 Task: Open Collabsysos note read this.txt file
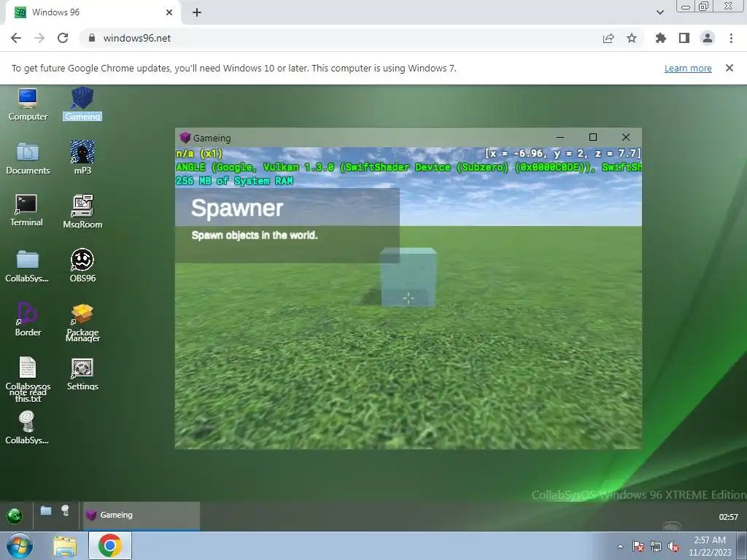28,379
